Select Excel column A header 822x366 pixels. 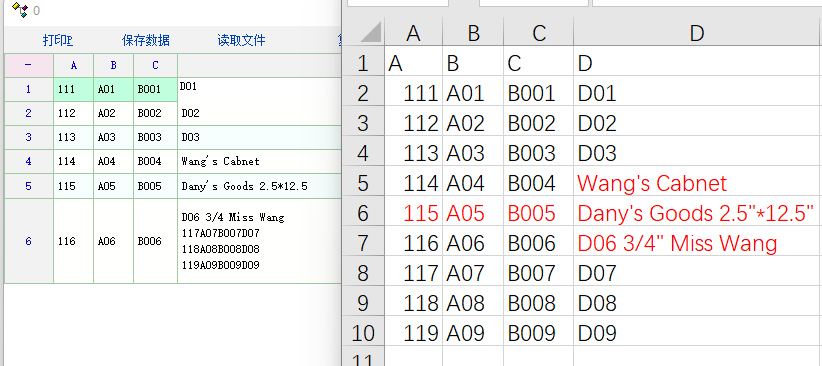point(414,33)
